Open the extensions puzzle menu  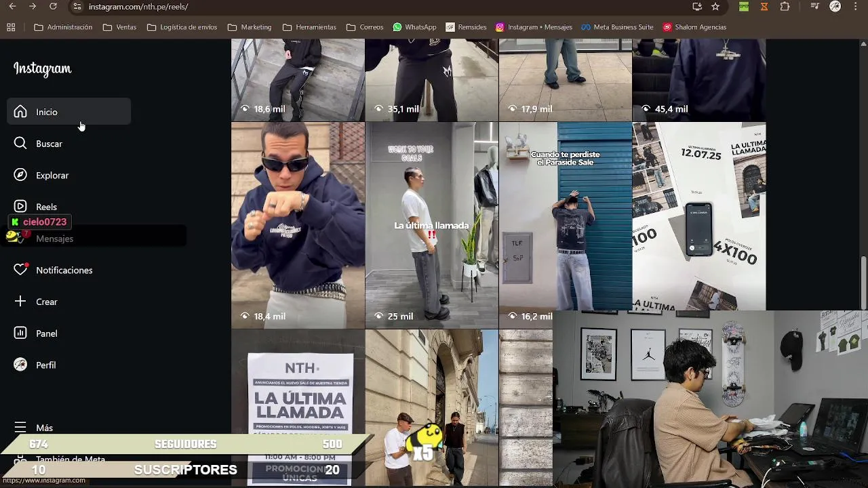tap(785, 7)
